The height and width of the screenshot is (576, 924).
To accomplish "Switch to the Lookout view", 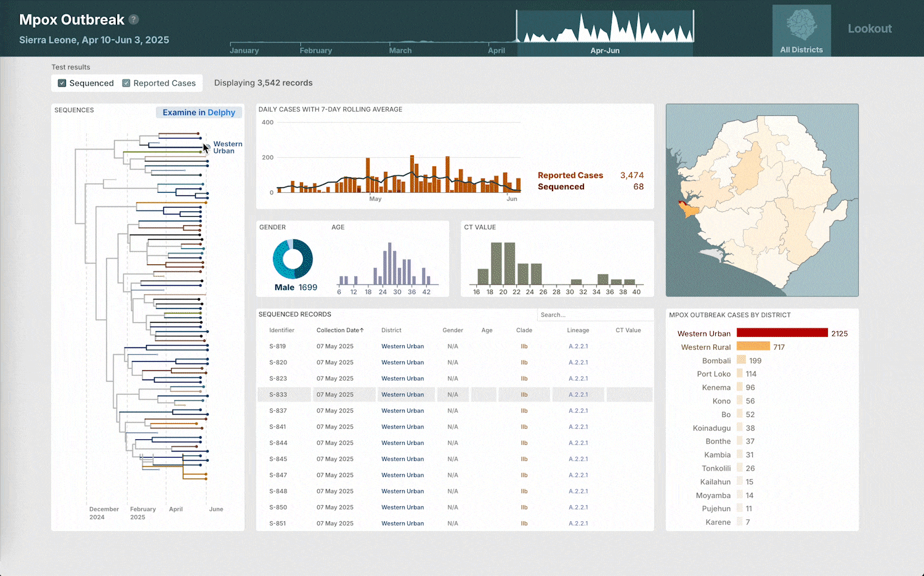I will pos(869,28).
